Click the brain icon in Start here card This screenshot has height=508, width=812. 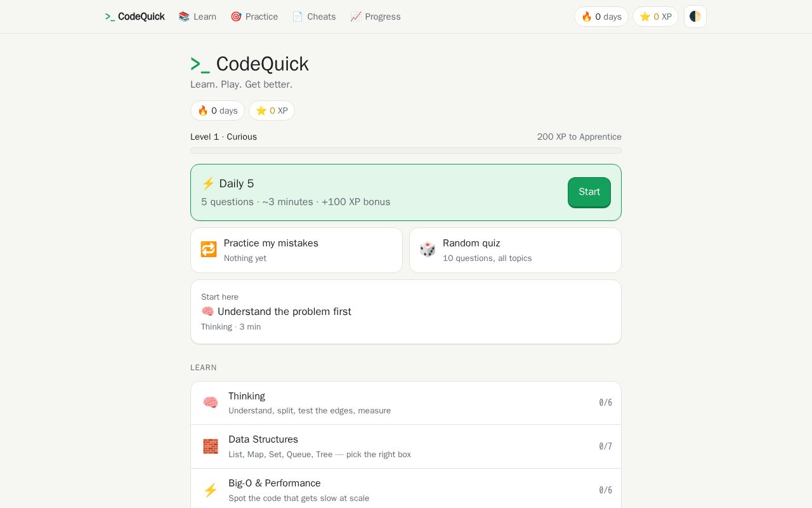tap(207, 312)
